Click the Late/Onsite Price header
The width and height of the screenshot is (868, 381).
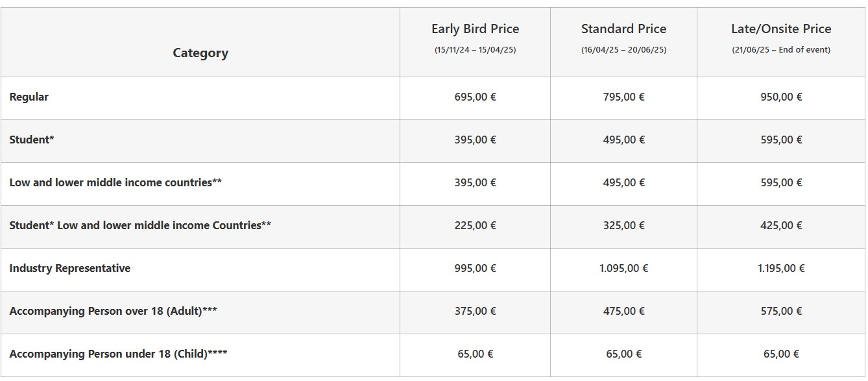[x=781, y=29]
